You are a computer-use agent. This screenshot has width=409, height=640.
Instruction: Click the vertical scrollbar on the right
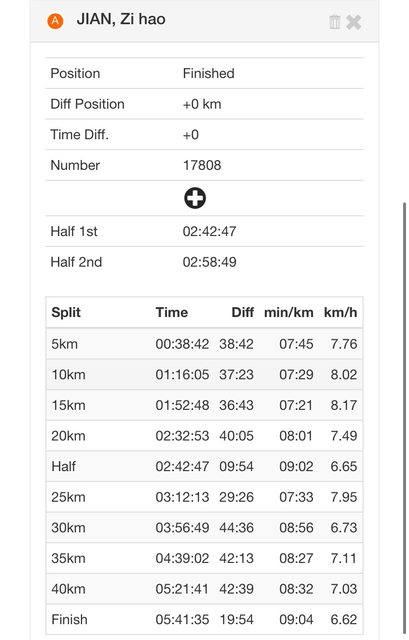pos(404,420)
